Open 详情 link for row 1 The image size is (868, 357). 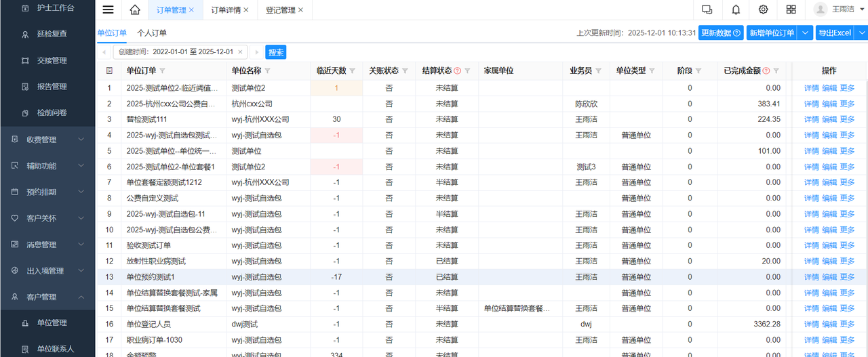pos(811,88)
